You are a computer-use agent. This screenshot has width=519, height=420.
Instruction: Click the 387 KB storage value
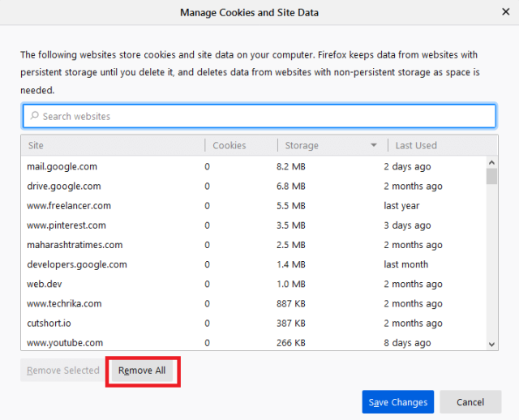click(291, 323)
